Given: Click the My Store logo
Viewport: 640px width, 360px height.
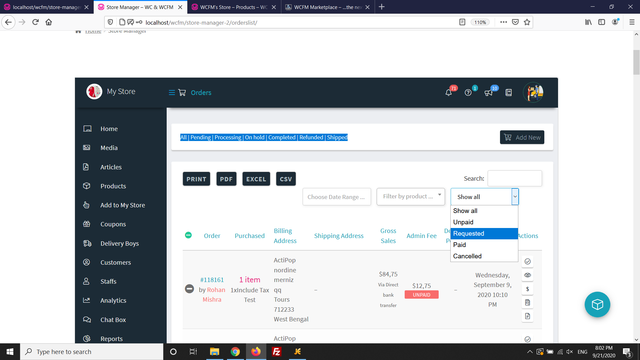Looking at the screenshot, I should 94,91.
